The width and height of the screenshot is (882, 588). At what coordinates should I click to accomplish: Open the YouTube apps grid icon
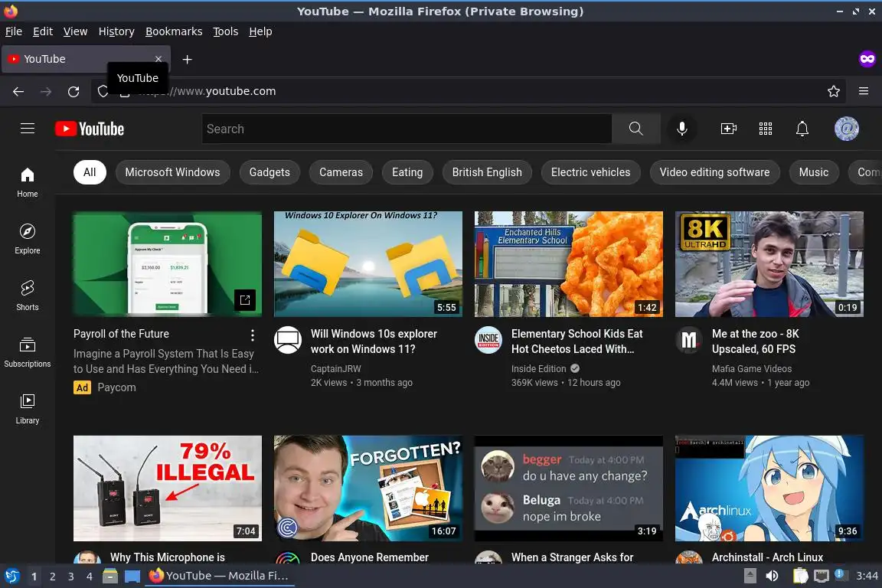pos(765,129)
